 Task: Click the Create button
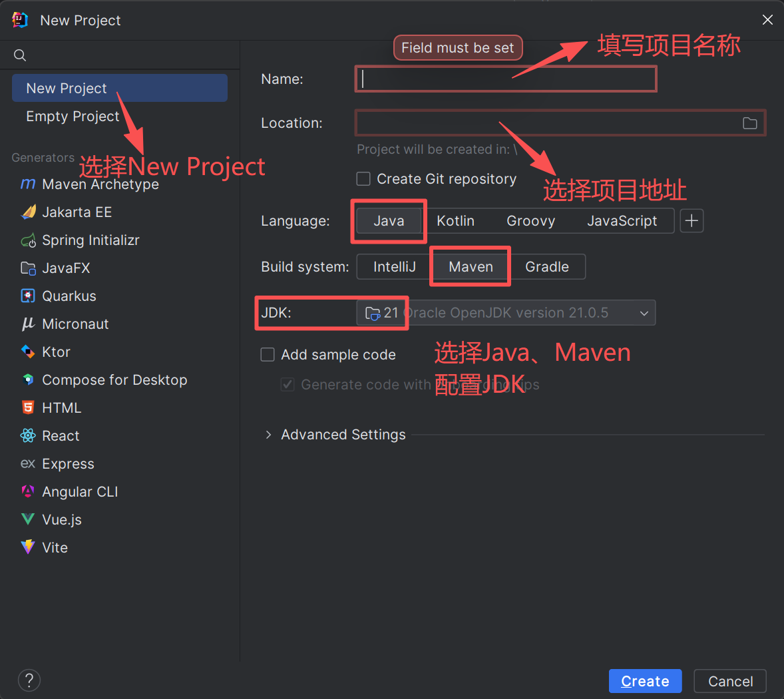click(645, 681)
